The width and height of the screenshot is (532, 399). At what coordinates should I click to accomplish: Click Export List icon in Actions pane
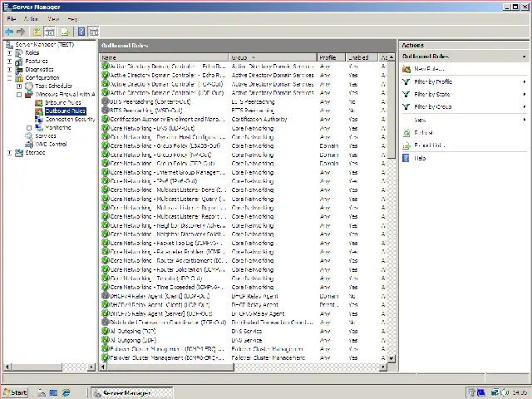(406, 145)
